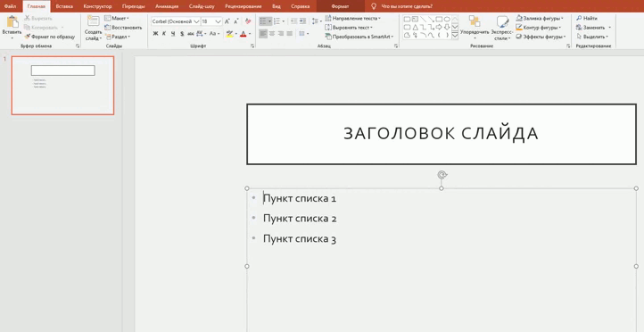
Task: Click the Восстановить reset button
Action: click(123, 28)
